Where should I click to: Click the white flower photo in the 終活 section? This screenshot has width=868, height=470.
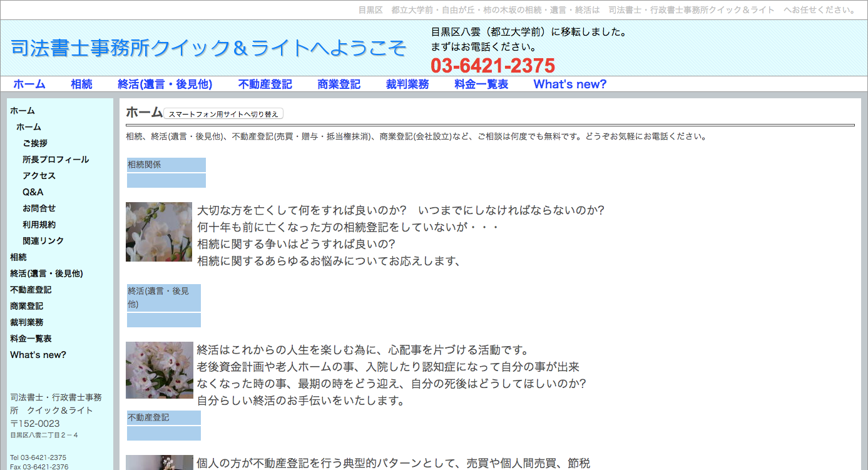click(x=159, y=369)
